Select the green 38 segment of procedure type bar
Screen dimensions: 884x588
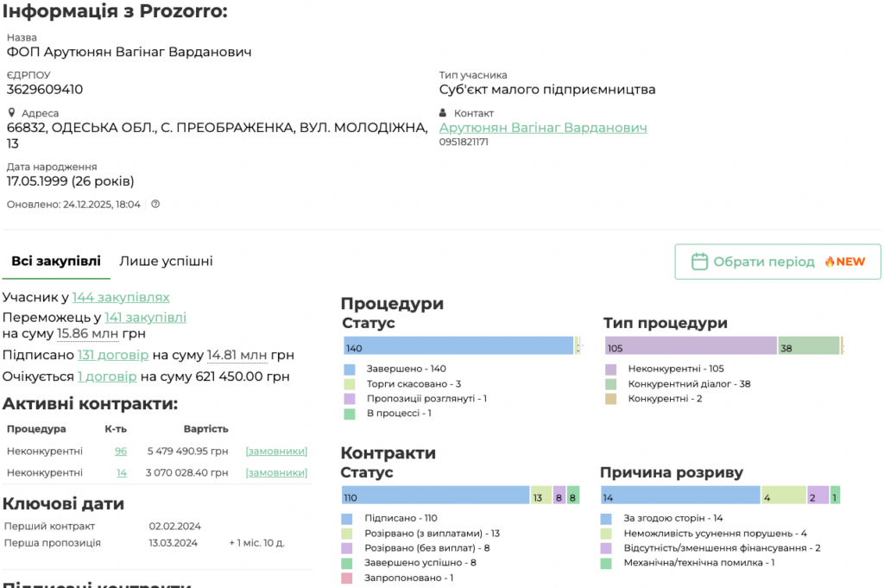click(808, 346)
